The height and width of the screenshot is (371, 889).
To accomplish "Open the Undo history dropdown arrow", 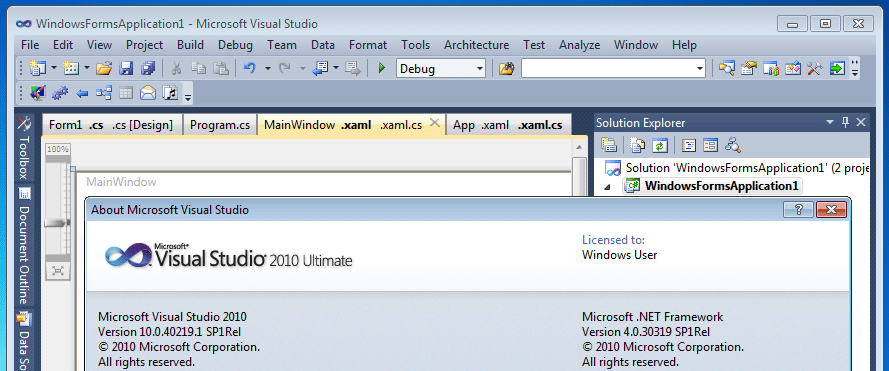I will tap(268, 69).
